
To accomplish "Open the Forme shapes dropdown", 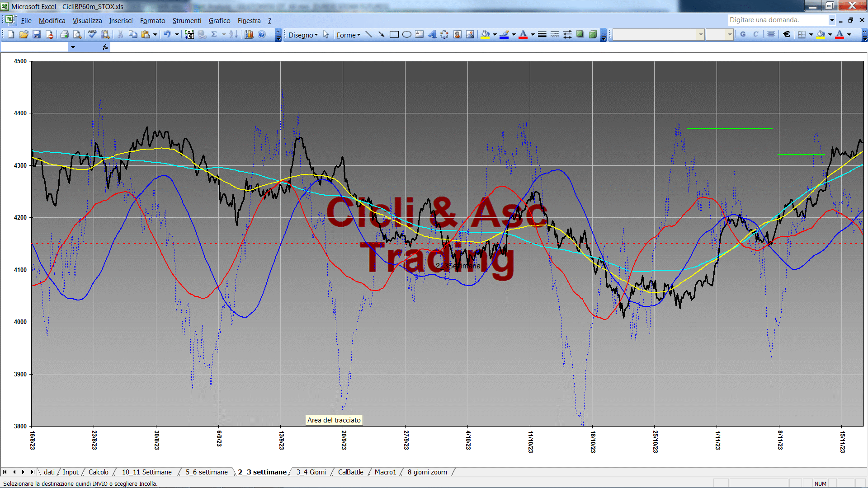I will tap(348, 35).
